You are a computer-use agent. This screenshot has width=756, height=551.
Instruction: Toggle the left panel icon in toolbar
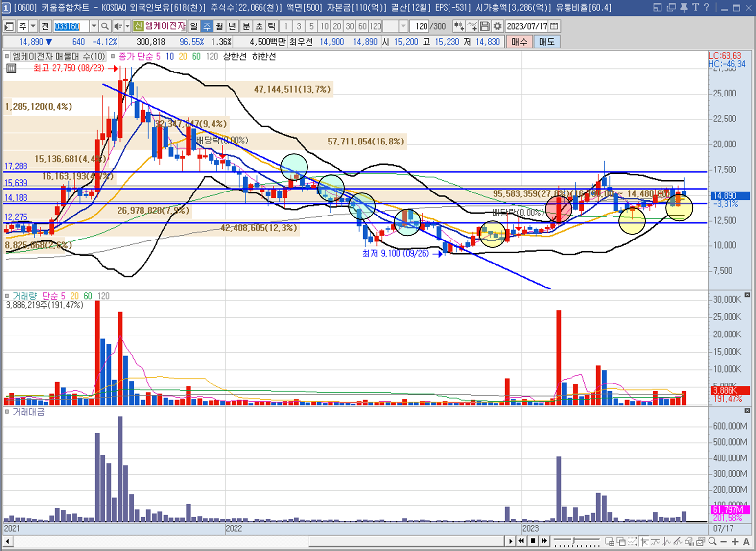(9, 26)
